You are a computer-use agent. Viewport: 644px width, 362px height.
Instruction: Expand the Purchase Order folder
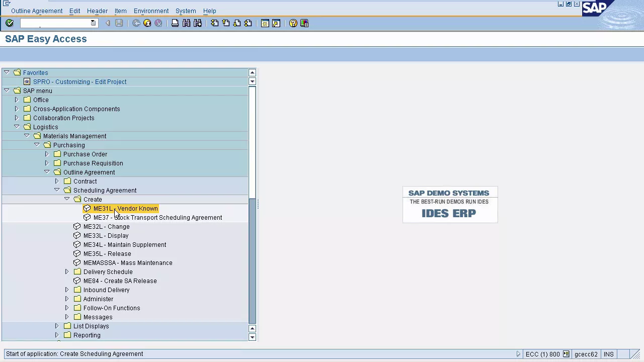(x=47, y=154)
